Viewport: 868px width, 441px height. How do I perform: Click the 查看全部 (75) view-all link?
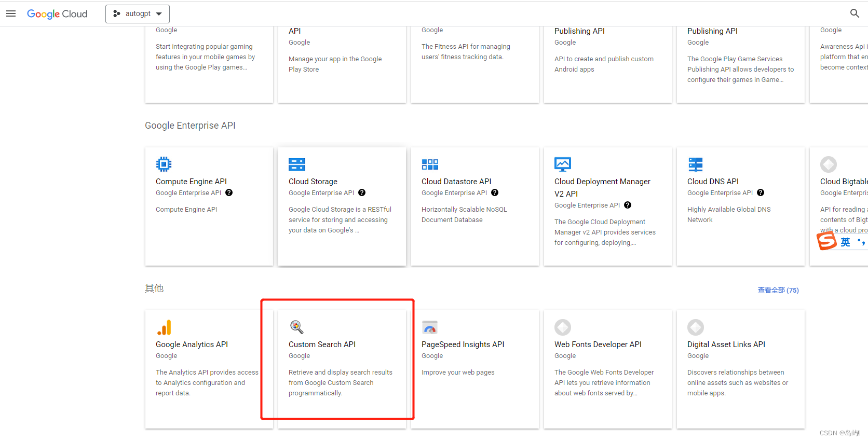[x=778, y=291]
